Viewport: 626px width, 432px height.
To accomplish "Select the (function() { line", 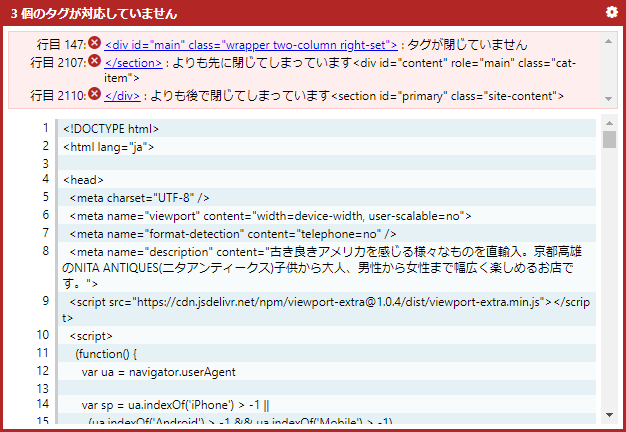I will click(327, 354).
